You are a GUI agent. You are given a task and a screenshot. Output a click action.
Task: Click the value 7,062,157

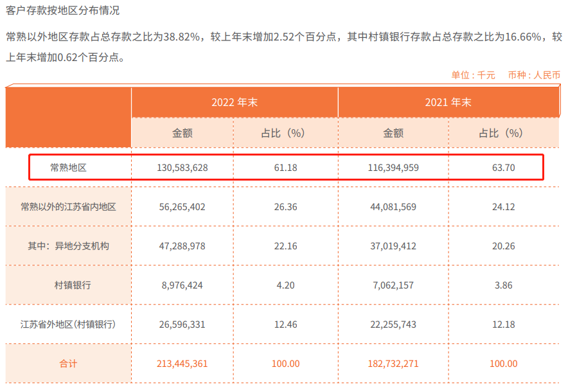393,285
